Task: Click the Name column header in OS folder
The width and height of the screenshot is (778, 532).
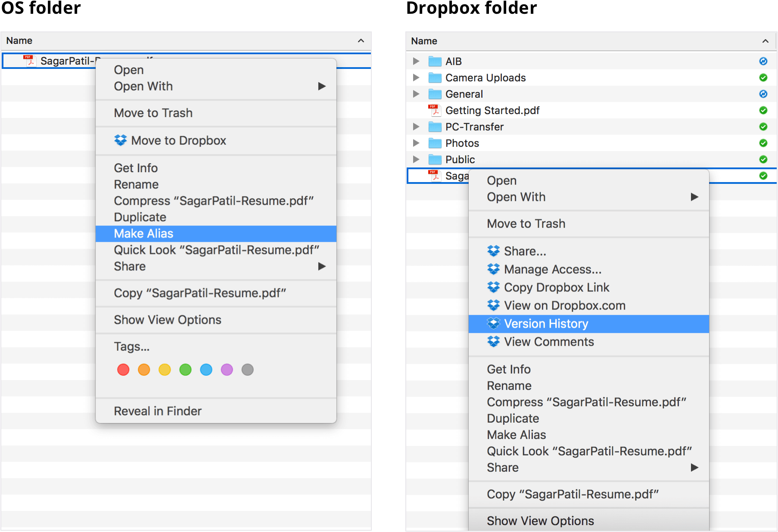Action: click(x=186, y=40)
